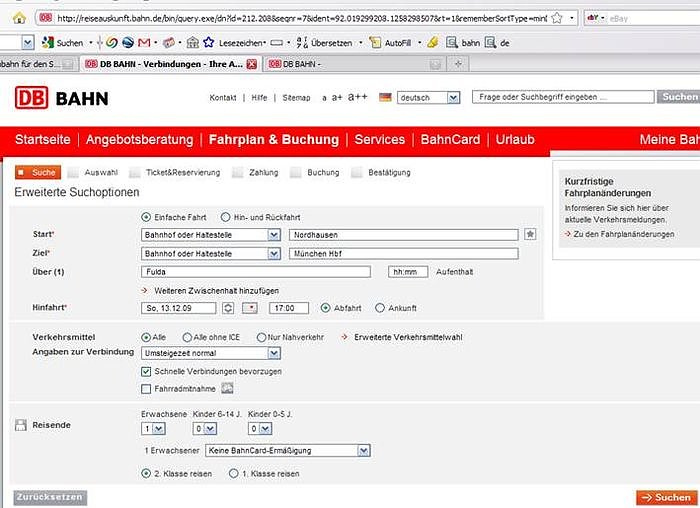Enable the Fahrradmitnahme checkbox
The width and height of the screenshot is (700, 508).
coord(147,388)
